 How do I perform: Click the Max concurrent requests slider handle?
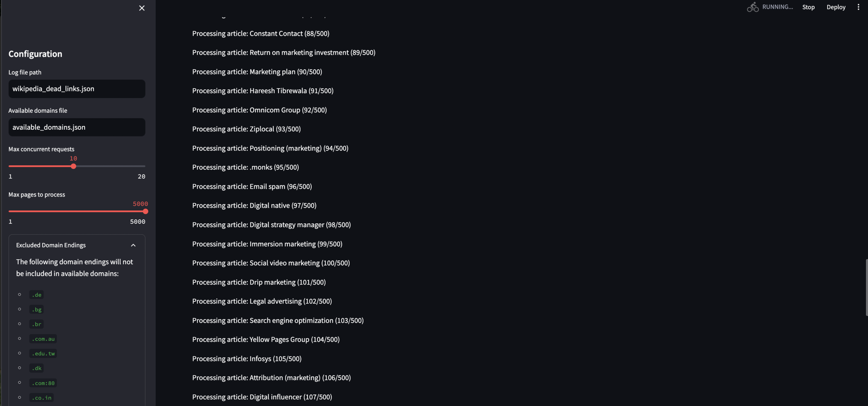tap(74, 166)
